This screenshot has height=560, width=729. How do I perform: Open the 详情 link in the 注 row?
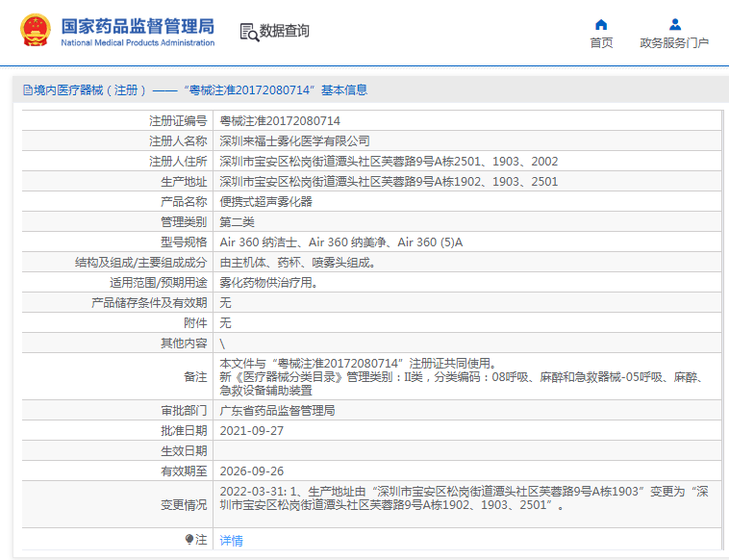(232, 541)
